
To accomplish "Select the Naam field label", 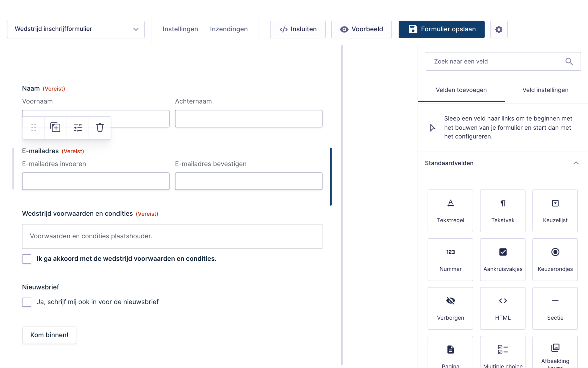I will pos(31,89).
